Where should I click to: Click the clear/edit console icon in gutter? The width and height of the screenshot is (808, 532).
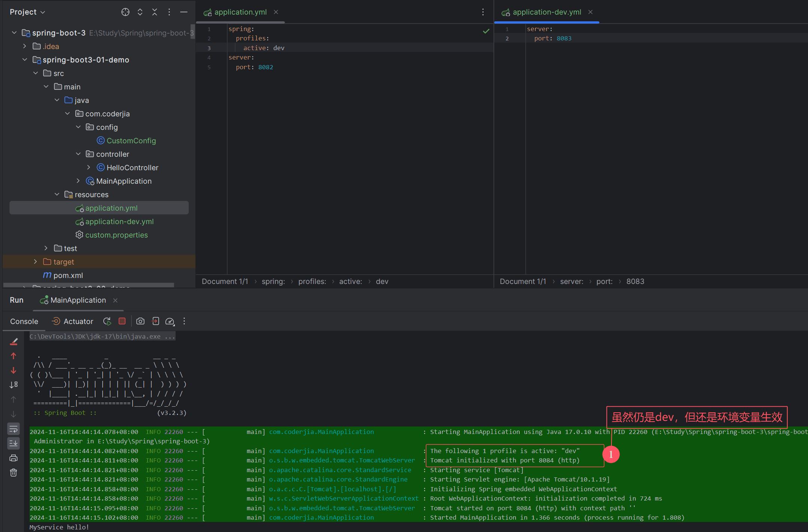point(14,342)
